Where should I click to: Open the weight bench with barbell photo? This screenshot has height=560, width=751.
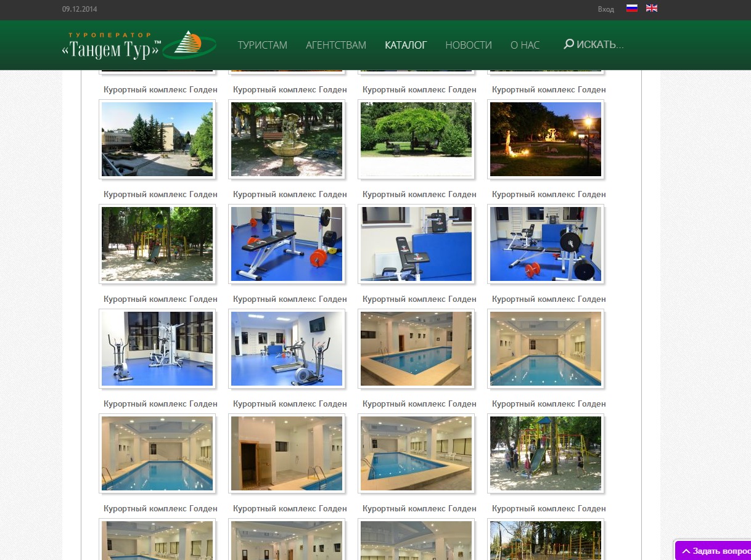click(287, 244)
